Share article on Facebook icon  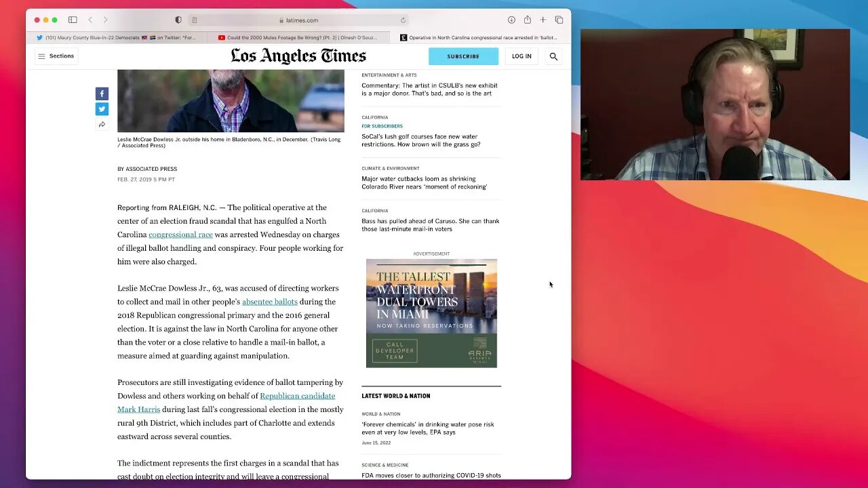coord(102,94)
